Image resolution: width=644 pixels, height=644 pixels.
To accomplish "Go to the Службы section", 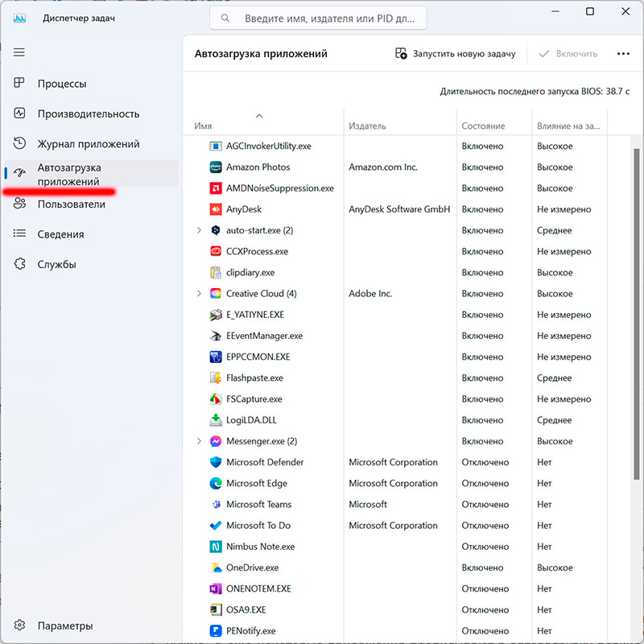I will pyautogui.click(x=56, y=264).
